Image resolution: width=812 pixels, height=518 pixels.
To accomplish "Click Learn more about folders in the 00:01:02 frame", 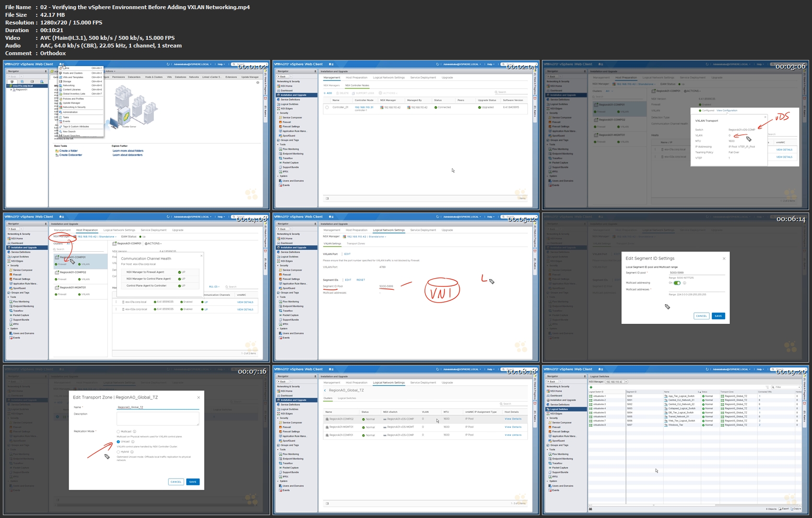I will coord(128,151).
